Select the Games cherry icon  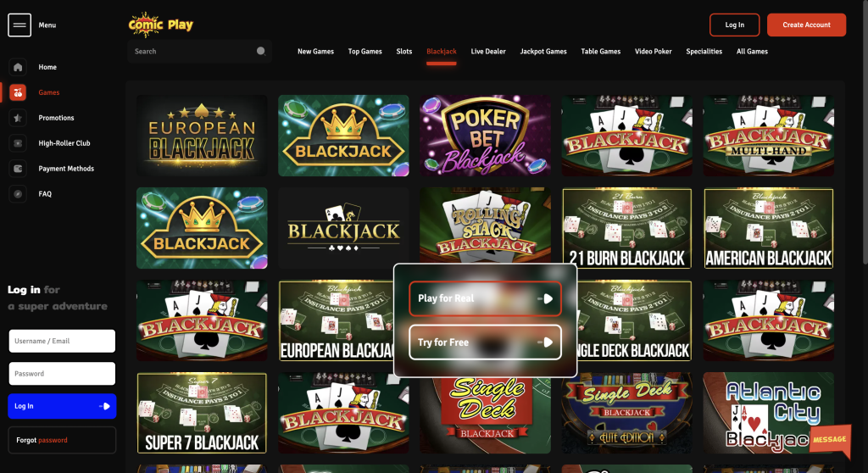coord(18,92)
